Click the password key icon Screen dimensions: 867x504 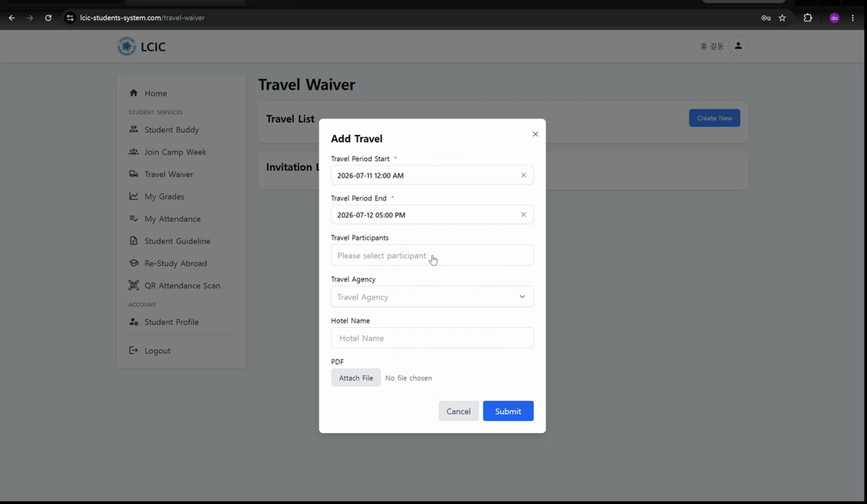(x=766, y=18)
